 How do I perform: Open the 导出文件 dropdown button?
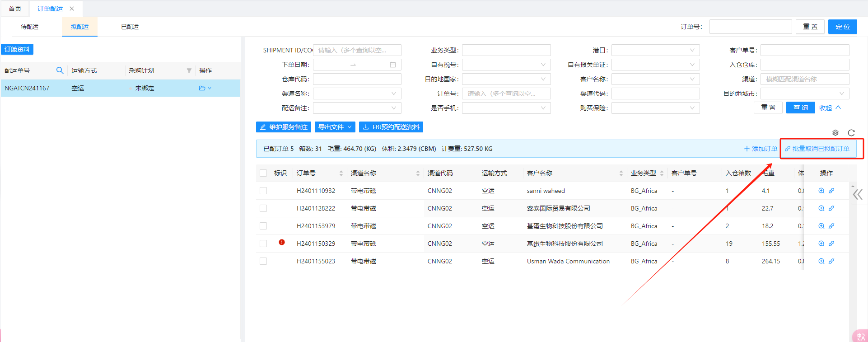pos(335,127)
